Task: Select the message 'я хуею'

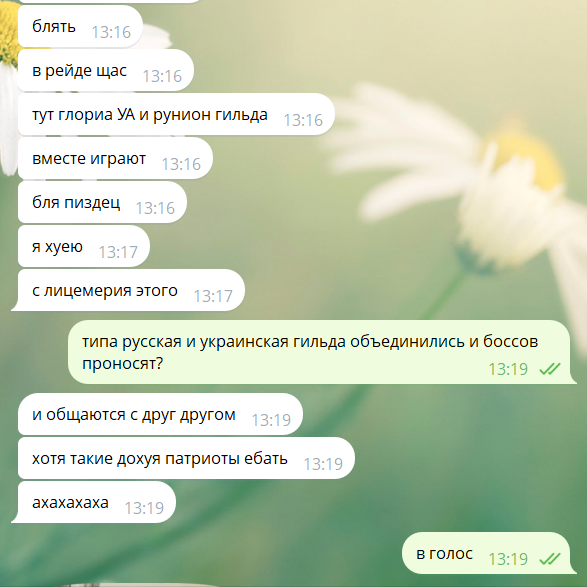Action: point(84,246)
